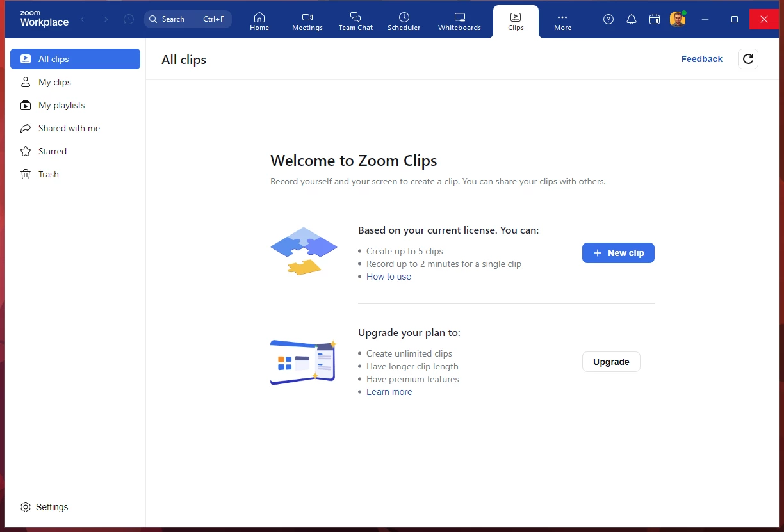Switch to the Meetings tab
Viewport: 784px width, 532px height.
(307, 22)
